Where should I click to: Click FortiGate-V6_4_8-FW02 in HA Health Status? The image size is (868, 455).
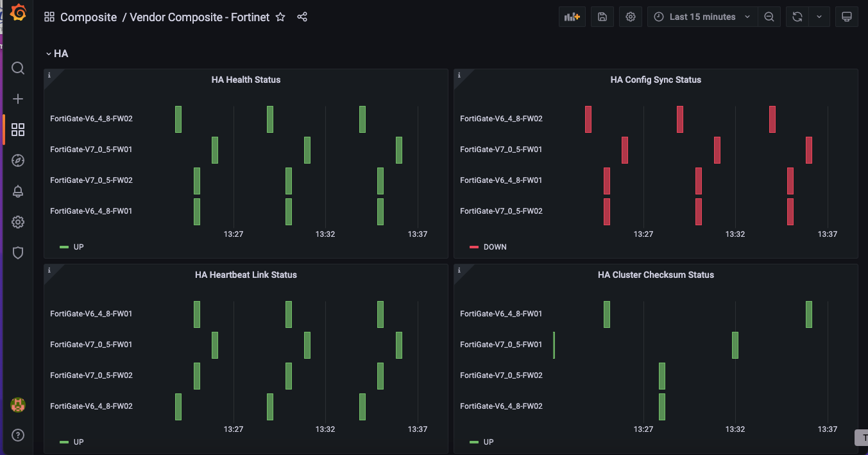click(91, 119)
